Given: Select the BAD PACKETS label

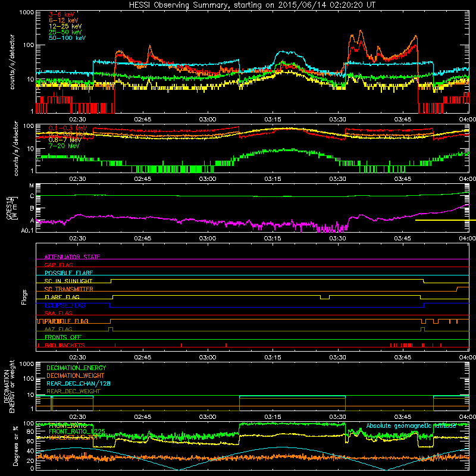Looking at the screenshot, I should pos(65,345).
